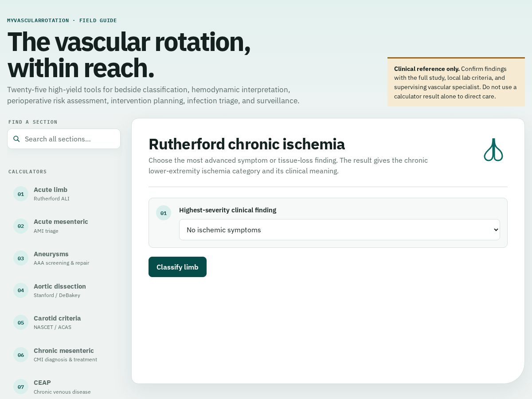Click the Highest-severity clinical finding label
This screenshot has width=532, height=399.
227,210
